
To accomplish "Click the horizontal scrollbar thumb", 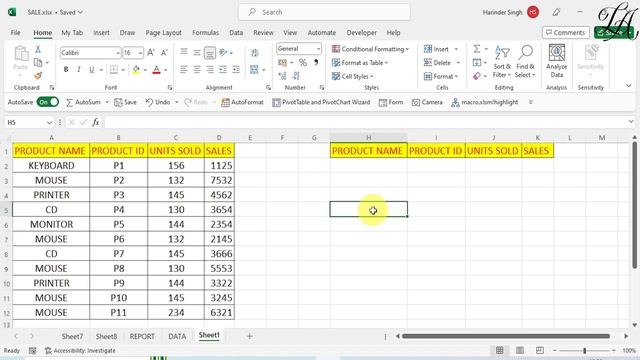I will point(506,336).
